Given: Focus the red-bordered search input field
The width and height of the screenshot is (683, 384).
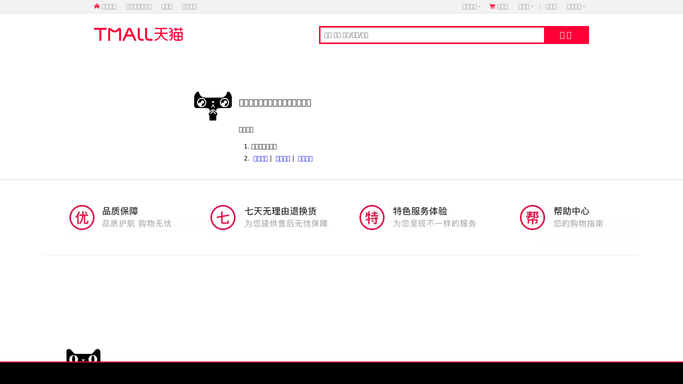Looking at the screenshot, I should [x=432, y=35].
